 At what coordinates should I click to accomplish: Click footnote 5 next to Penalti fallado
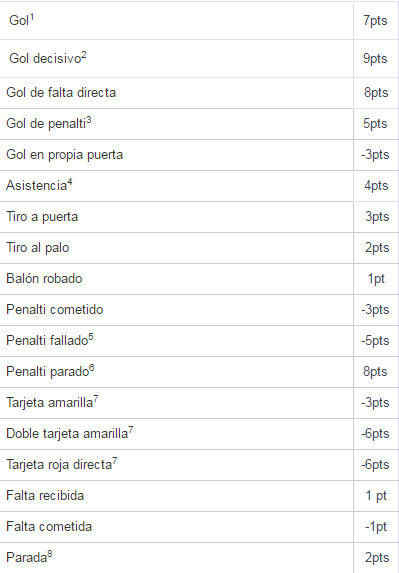tap(91, 337)
